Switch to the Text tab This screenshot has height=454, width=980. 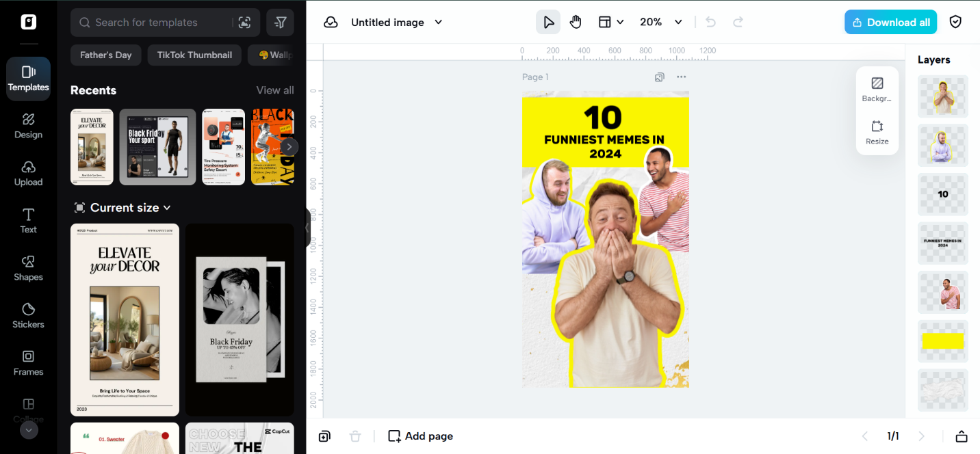[x=28, y=220]
